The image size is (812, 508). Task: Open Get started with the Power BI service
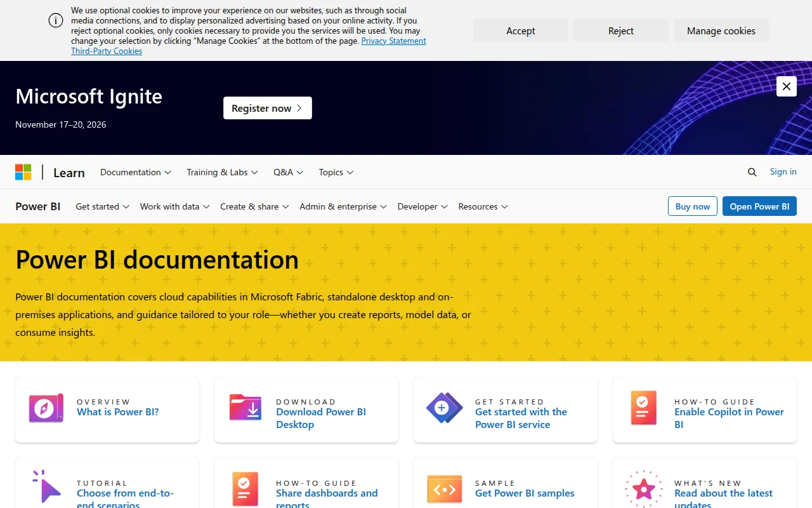pos(521,418)
